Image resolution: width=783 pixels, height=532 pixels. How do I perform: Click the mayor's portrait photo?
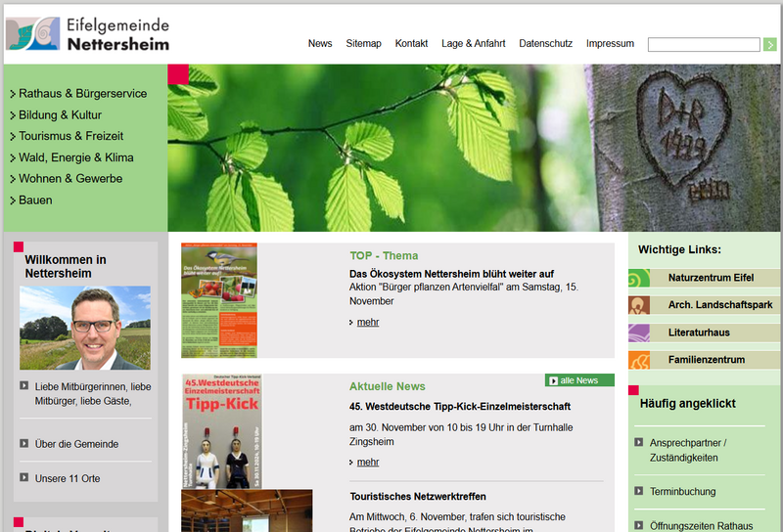tap(85, 328)
